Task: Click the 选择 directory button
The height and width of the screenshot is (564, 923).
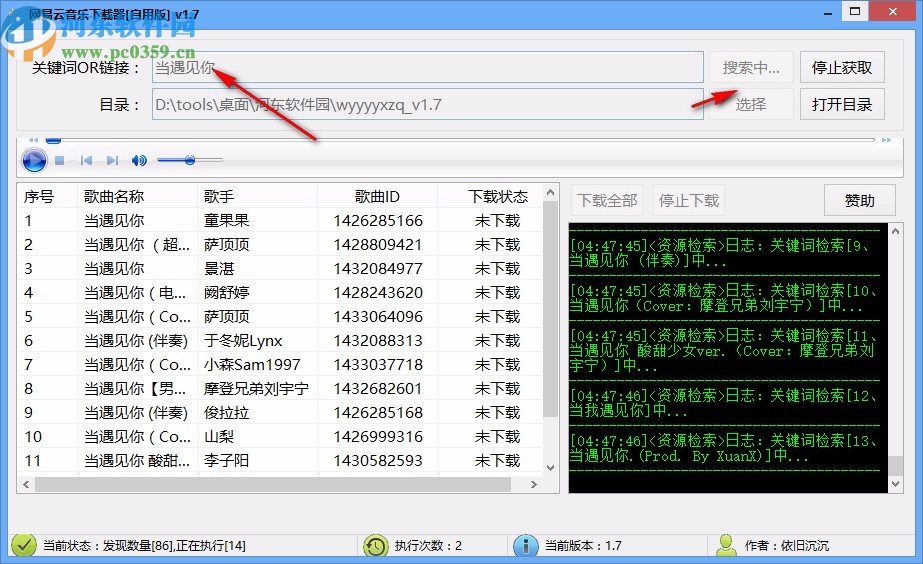Action: tap(751, 105)
